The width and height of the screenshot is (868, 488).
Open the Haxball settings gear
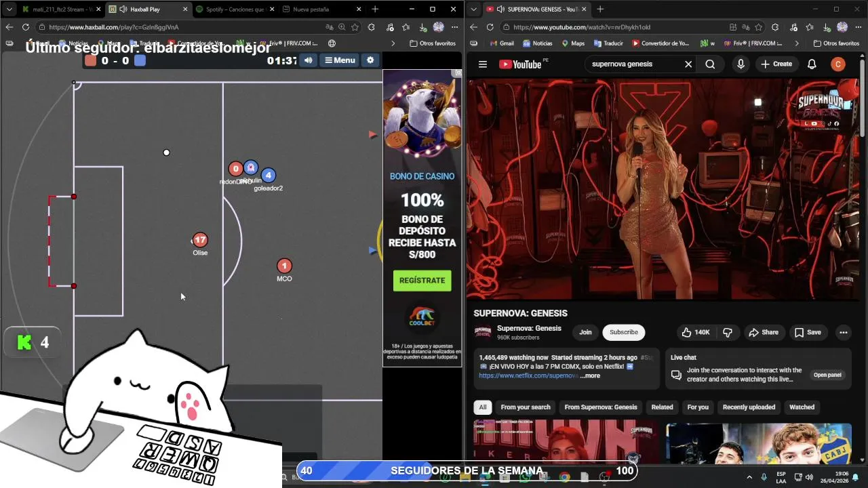[x=370, y=60]
